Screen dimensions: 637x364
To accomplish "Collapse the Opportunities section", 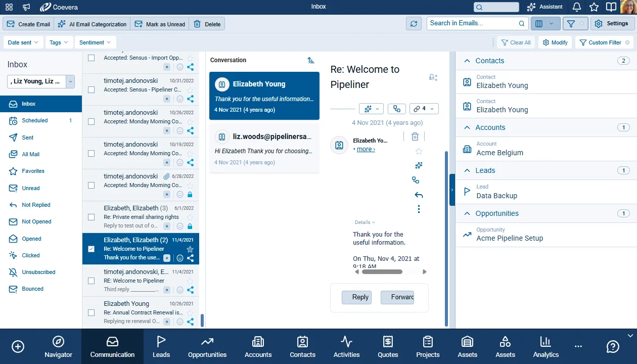I will point(467,213).
